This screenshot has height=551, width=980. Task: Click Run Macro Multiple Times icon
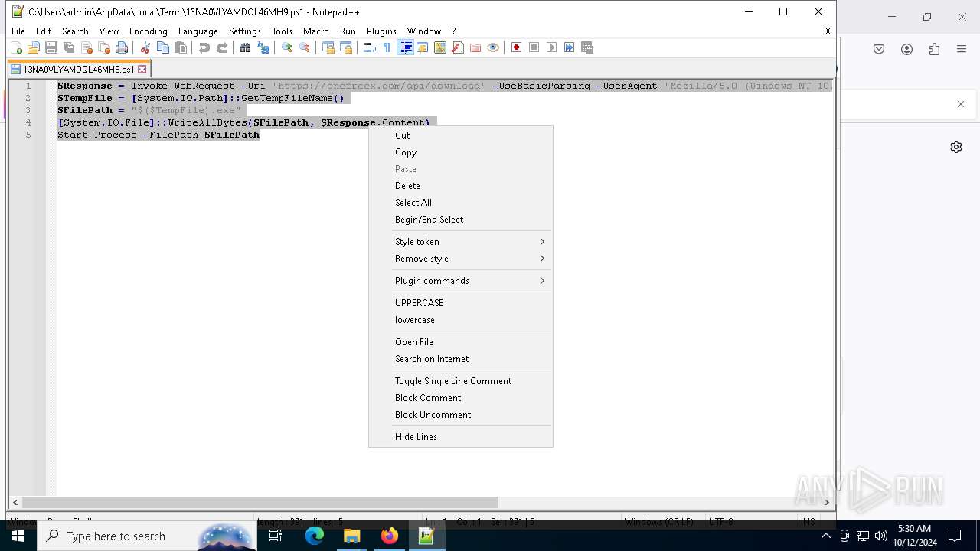coord(570,47)
